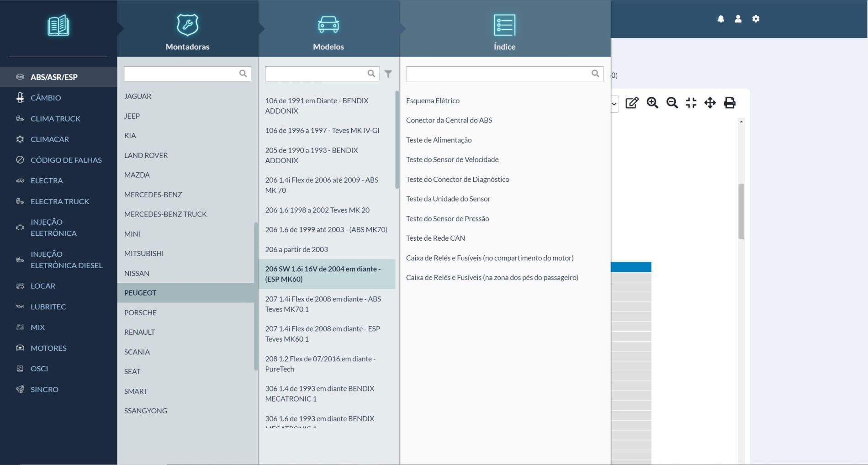Select RENAULT from the manufacturers list
This screenshot has width=868, height=465.
click(x=139, y=332)
